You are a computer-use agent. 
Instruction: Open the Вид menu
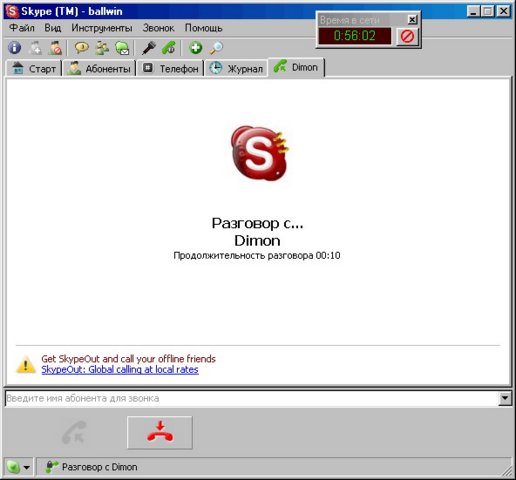pyautogui.click(x=53, y=28)
